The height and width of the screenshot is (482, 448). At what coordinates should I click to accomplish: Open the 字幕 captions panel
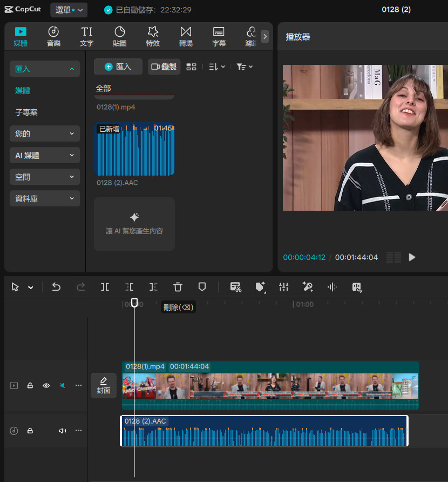219,37
